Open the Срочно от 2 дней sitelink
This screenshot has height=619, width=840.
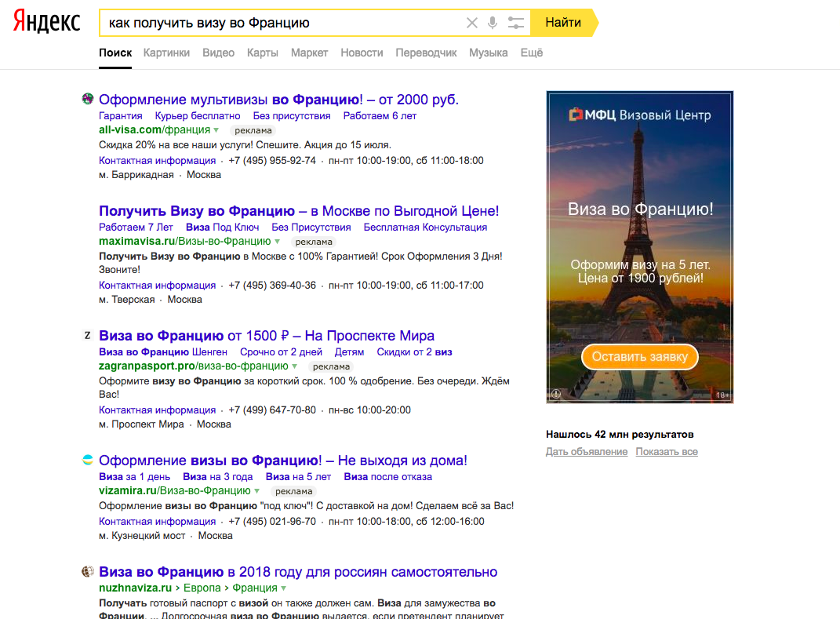(281, 352)
